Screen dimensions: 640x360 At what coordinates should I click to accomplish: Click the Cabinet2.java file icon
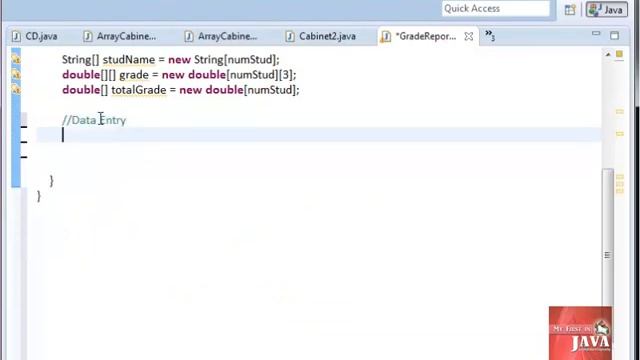(x=290, y=36)
